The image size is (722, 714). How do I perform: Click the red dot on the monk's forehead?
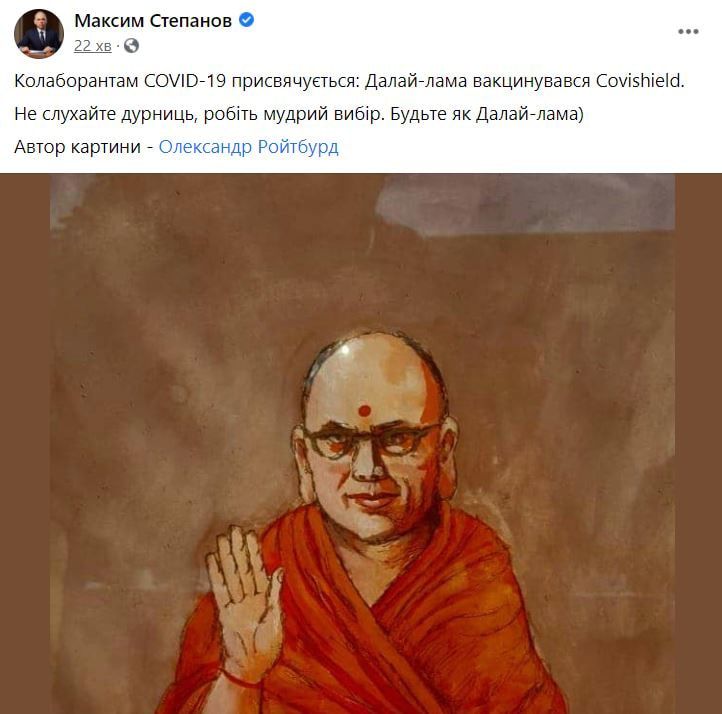364,410
